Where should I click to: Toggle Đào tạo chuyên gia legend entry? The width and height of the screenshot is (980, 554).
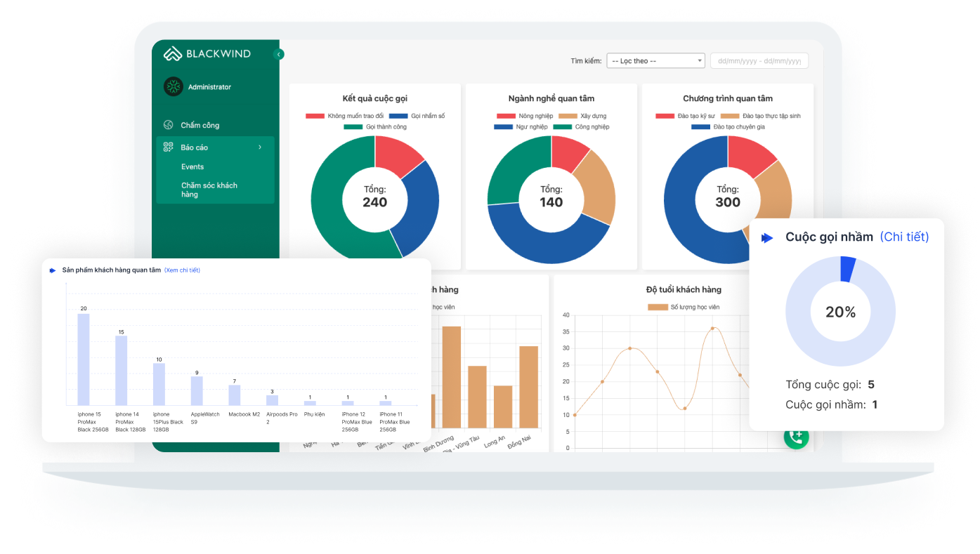tap(728, 127)
